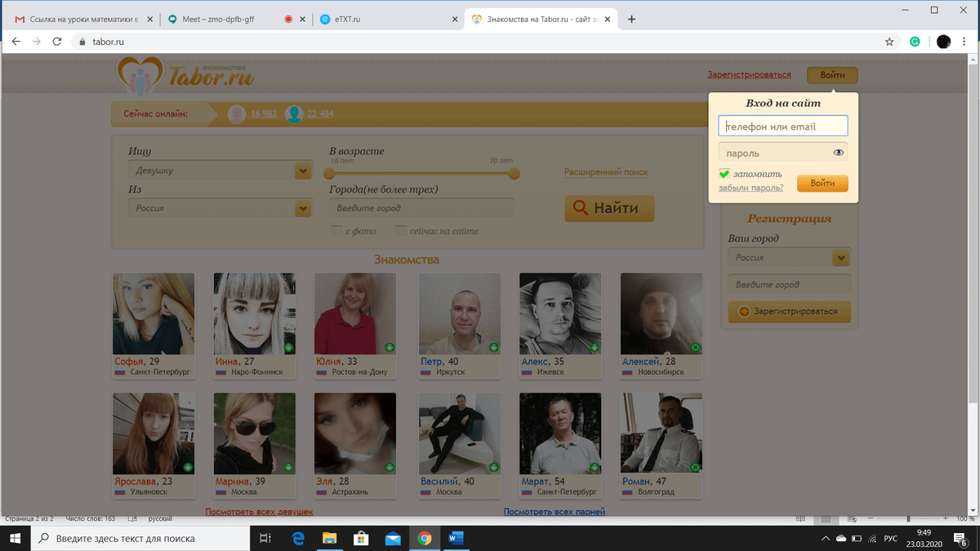Click online indicator on Inna's photo
This screenshot has height=551, width=980.
[288, 348]
